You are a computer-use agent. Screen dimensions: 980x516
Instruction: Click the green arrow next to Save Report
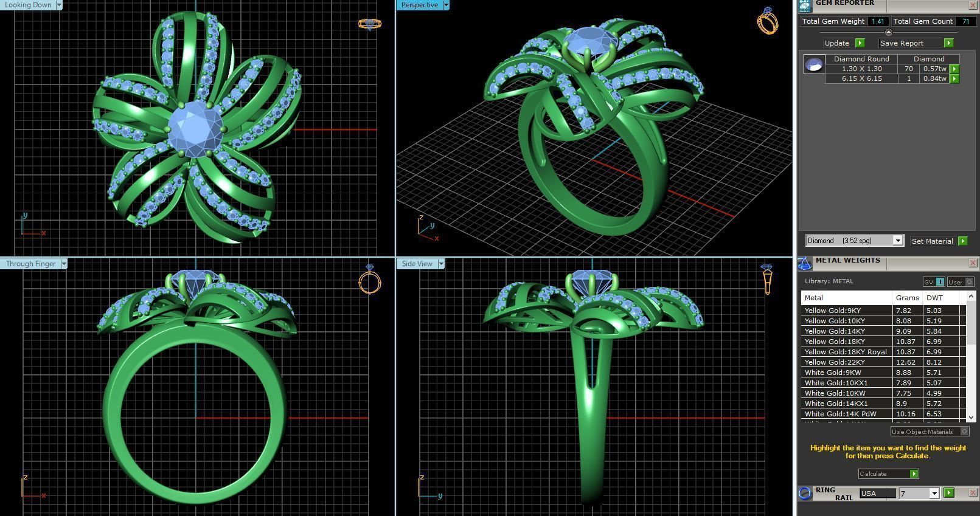[x=948, y=43]
